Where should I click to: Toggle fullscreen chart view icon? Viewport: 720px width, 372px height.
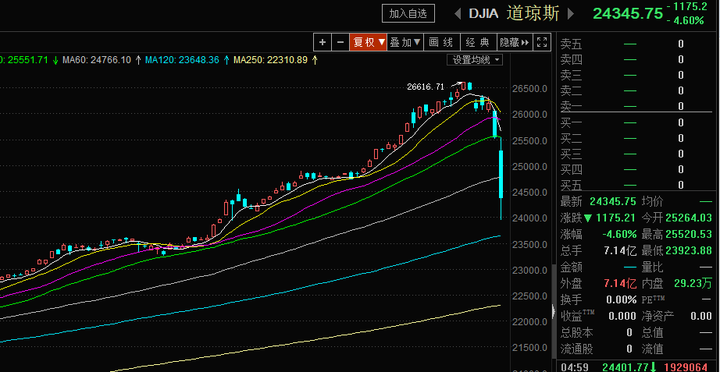542,42
